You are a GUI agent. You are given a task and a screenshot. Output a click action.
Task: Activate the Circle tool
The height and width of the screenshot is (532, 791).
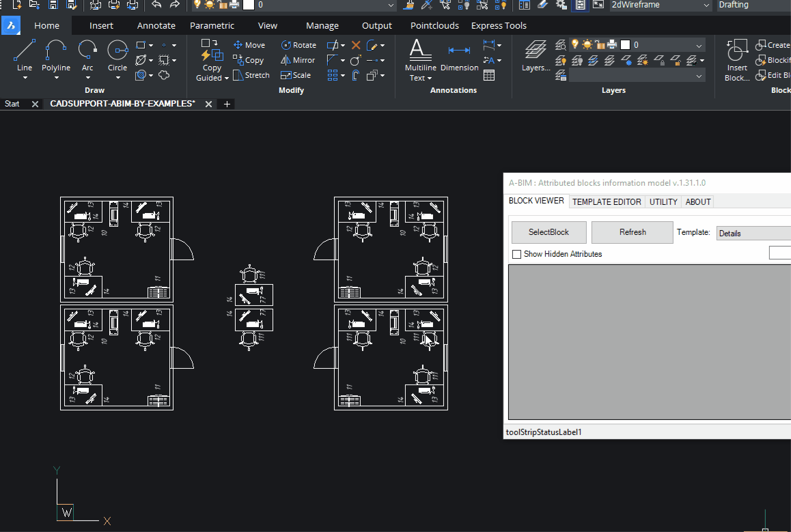pyautogui.click(x=117, y=55)
